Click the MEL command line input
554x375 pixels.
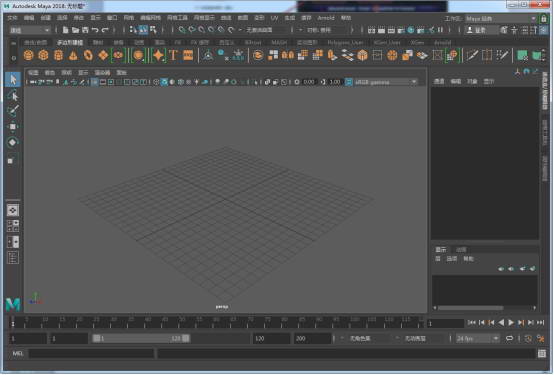tap(91, 353)
